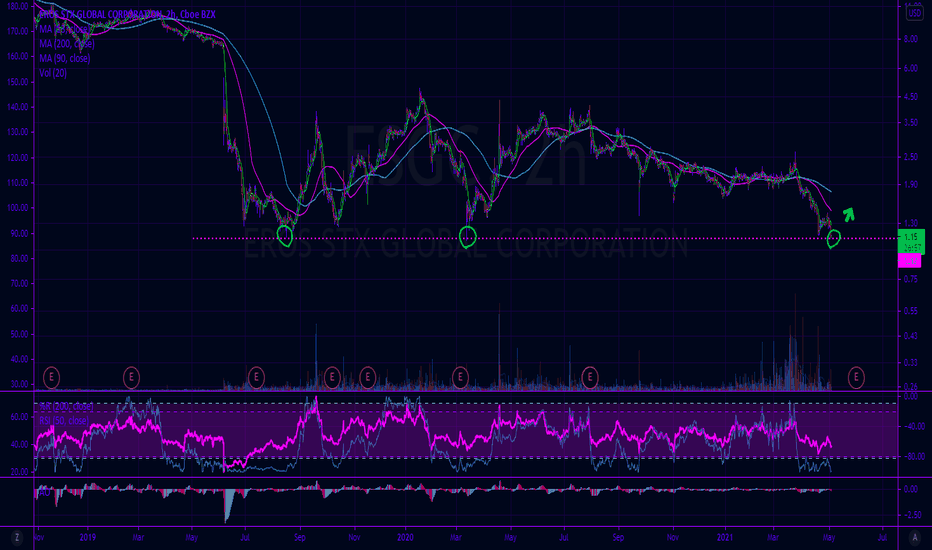
Task: Click the 1.90 label on right price scale
Action: 911,184
